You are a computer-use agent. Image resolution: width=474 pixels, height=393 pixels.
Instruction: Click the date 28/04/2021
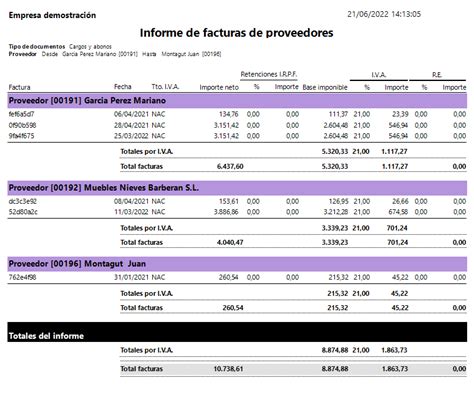point(131,125)
